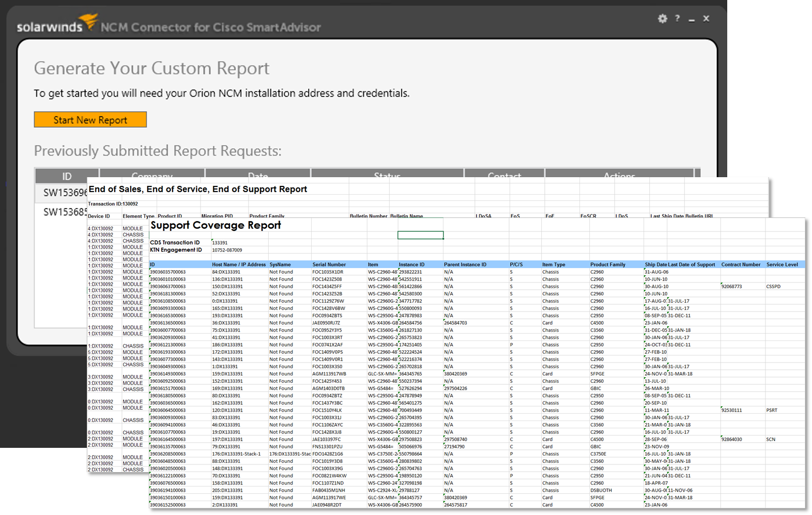Viewport: 812px width, 515px height.
Task: Close the NCM Connector window
Action: point(706,19)
